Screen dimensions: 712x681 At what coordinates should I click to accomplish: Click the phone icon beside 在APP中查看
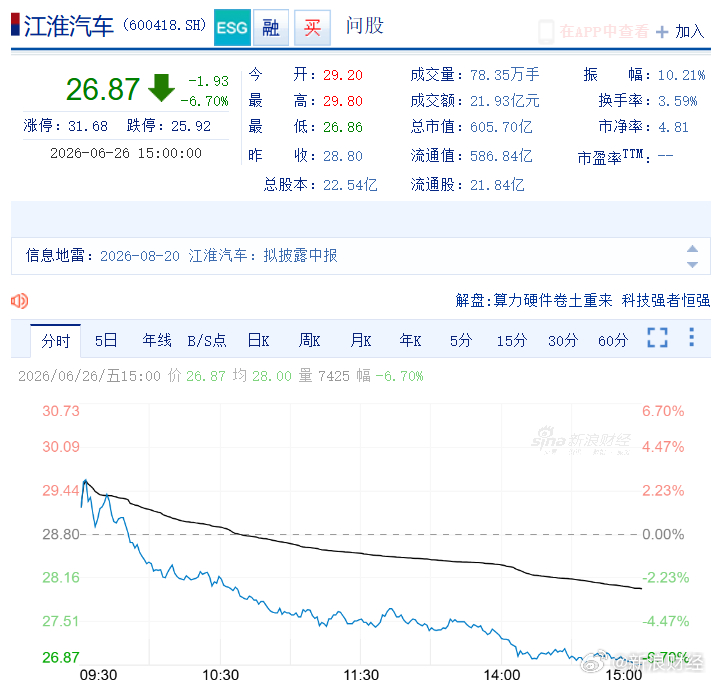tap(546, 31)
